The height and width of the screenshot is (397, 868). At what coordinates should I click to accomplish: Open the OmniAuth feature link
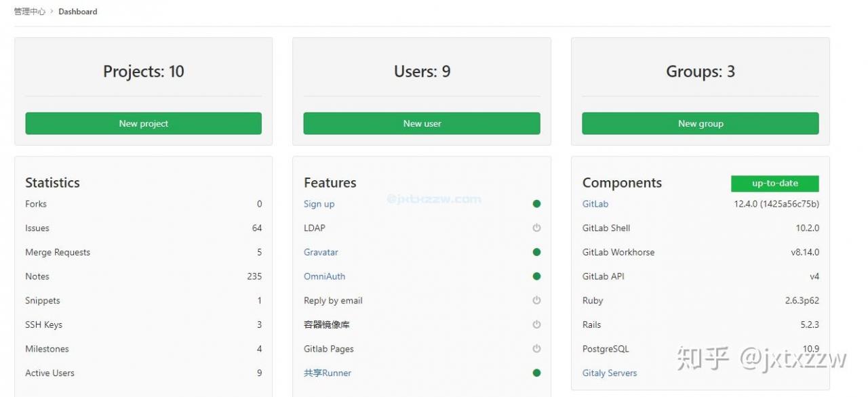coord(324,276)
